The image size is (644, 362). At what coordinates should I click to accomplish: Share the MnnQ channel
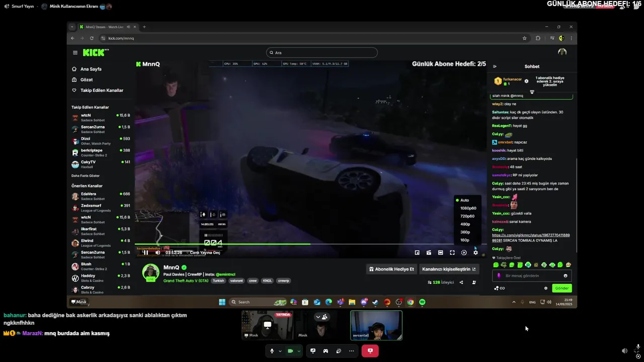pyautogui.click(x=461, y=283)
